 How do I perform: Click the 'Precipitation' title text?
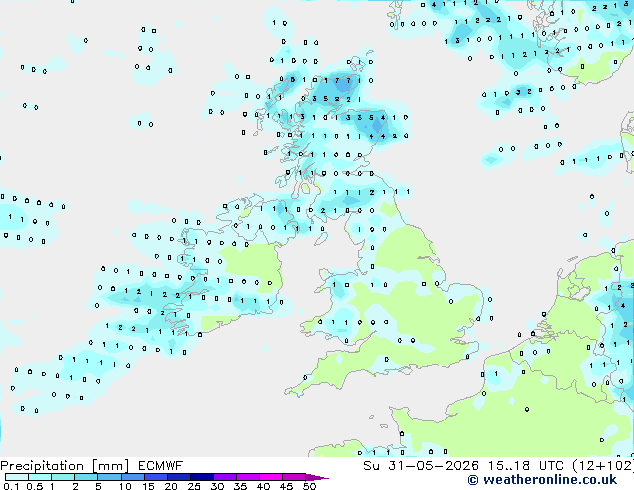42,466
